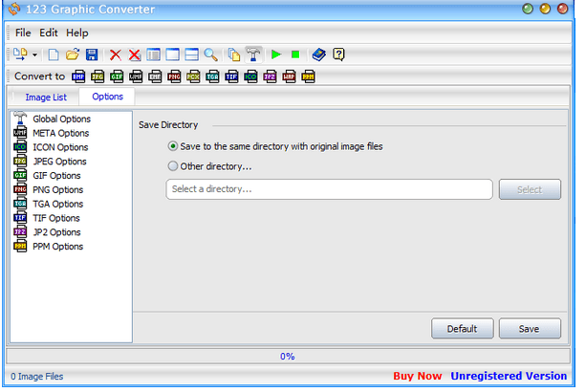Click the Select directory button

530,190
